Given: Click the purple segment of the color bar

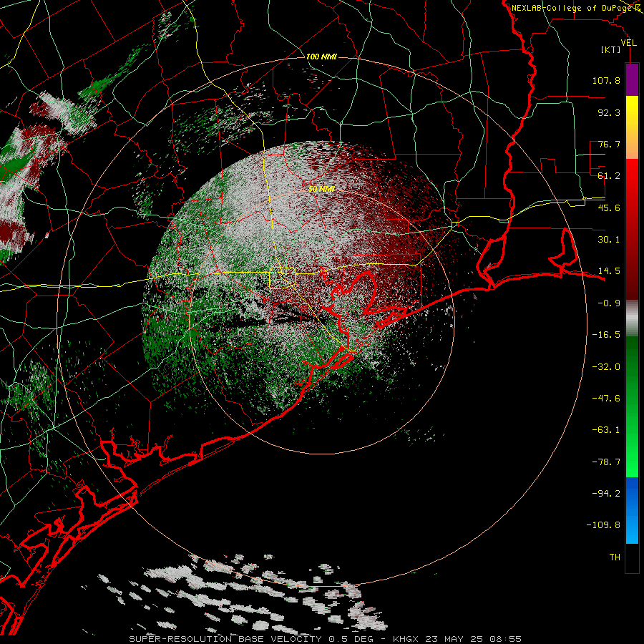Looking at the screenshot, I should coord(632,79).
